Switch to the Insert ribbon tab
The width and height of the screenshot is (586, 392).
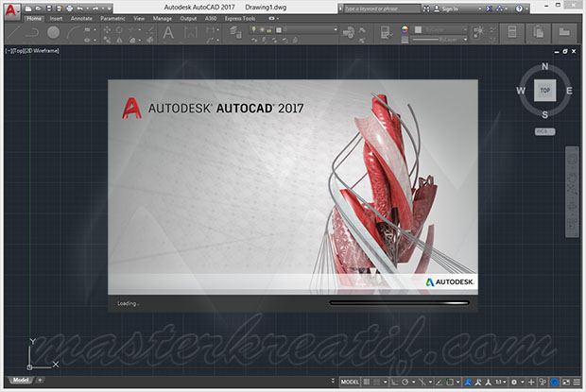click(x=57, y=18)
